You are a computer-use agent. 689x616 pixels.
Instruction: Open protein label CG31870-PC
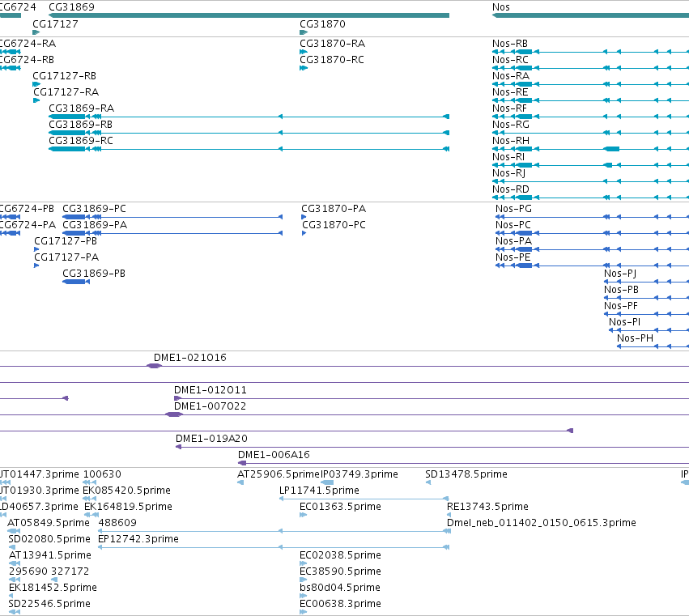click(334, 225)
